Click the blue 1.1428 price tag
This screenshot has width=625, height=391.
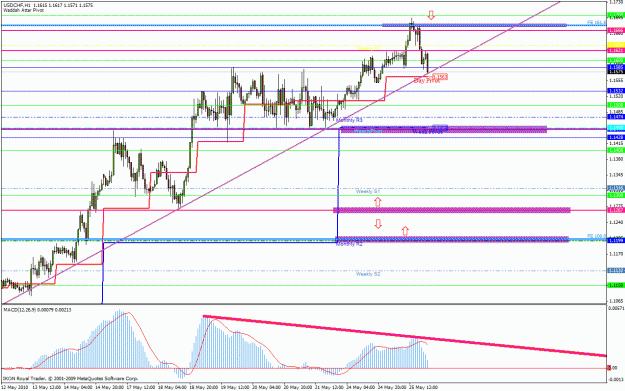[616, 137]
